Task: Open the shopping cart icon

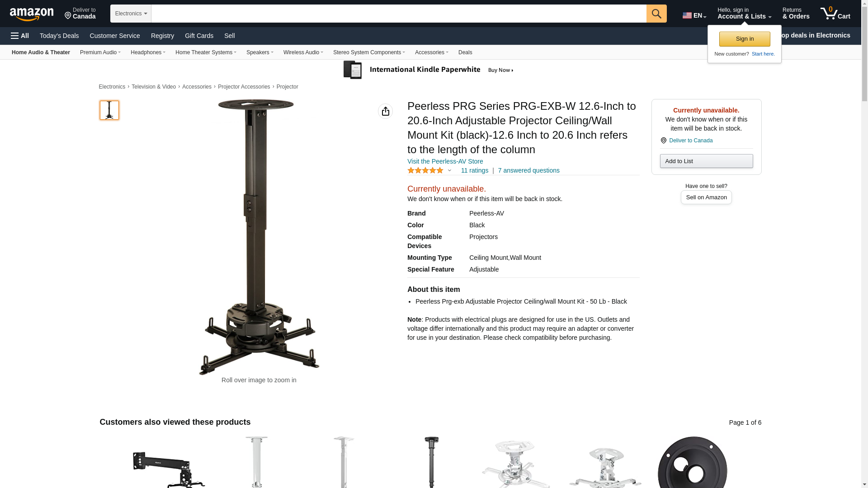Action: coord(835,14)
